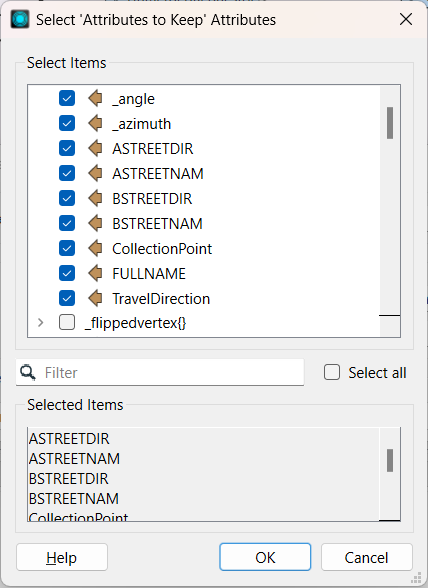The image size is (428, 588).
Task: Click the Select Items list scrollbar thumb
Action: (390, 123)
